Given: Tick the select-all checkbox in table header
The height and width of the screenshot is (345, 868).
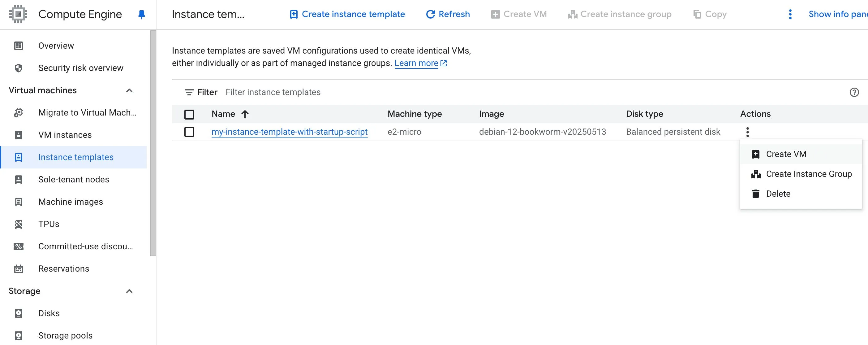Looking at the screenshot, I should tap(189, 114).
